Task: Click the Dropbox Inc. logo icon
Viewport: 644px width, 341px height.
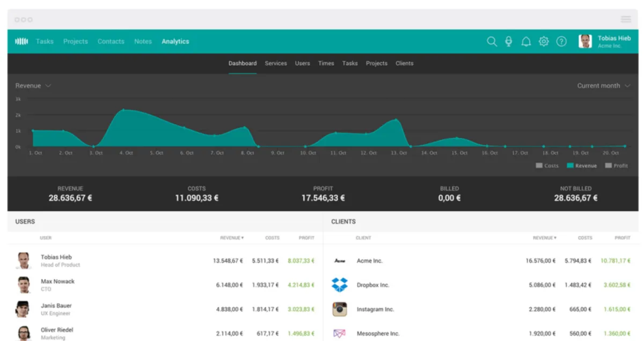Action: [x=339, y=285]
